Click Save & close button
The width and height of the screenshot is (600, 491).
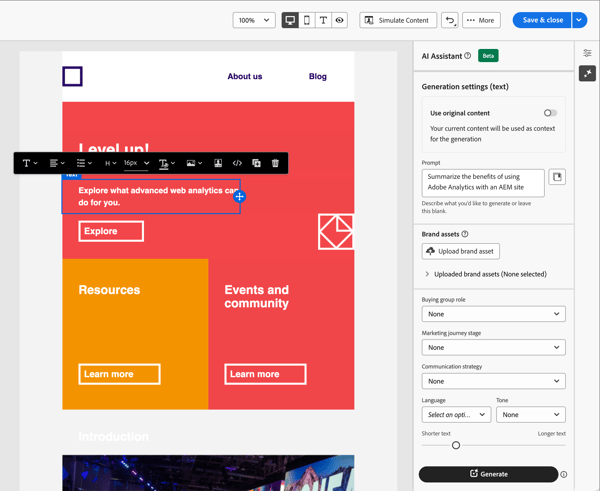[x=542, y=20]
